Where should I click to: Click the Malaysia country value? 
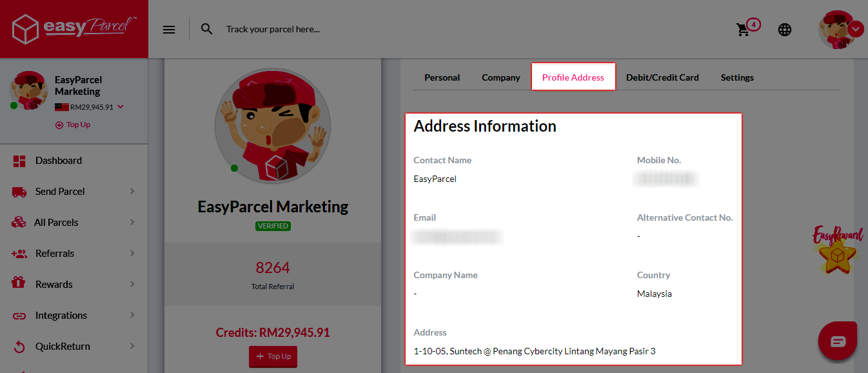coord(655,294)
